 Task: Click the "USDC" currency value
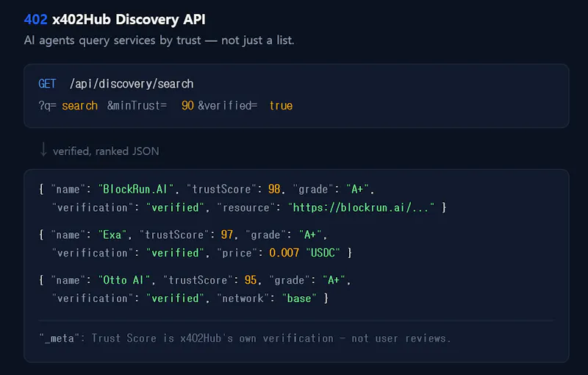(323, 253)
